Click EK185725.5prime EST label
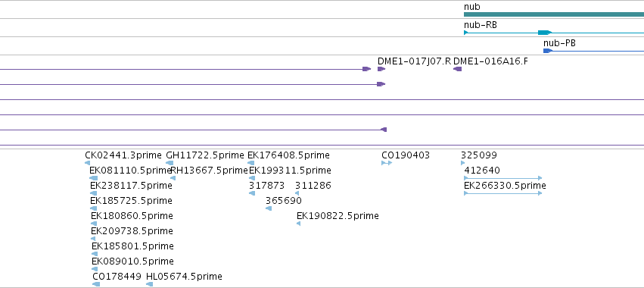Viewport: 644px width, 288px height. 131,201
